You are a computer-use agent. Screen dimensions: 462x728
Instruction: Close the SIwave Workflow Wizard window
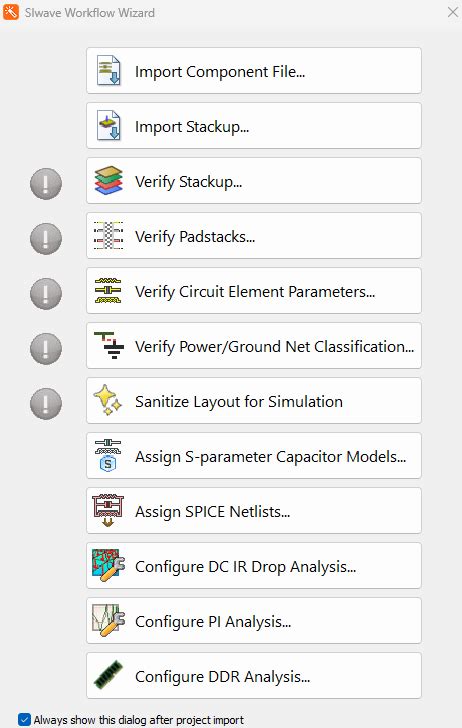click(452, 12)
